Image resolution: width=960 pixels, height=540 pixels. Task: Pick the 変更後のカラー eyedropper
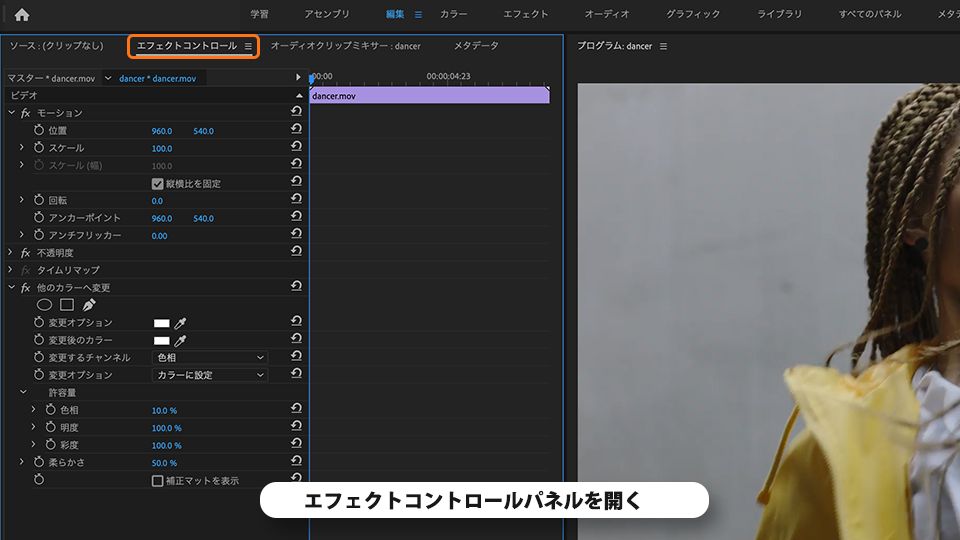180,340
